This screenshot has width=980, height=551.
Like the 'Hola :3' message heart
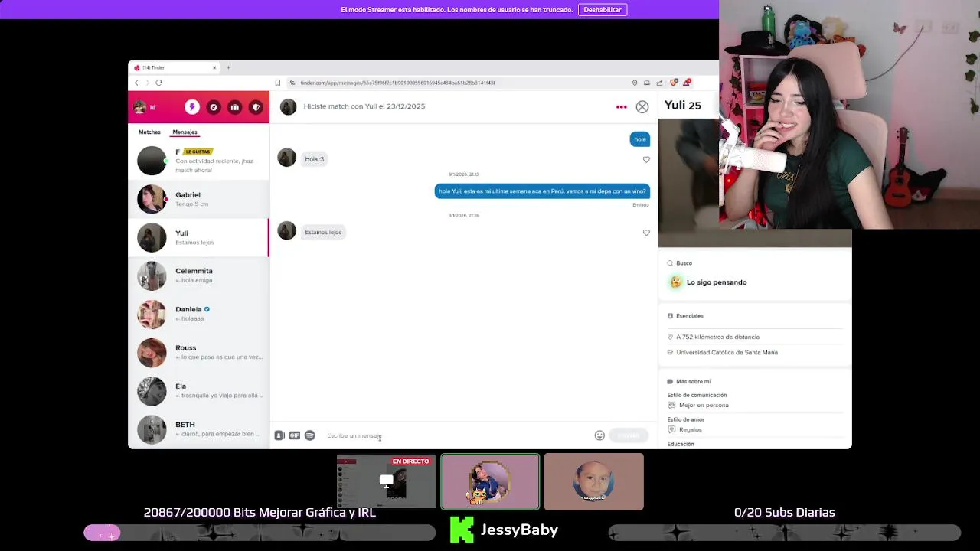click(x=646, y=159)
